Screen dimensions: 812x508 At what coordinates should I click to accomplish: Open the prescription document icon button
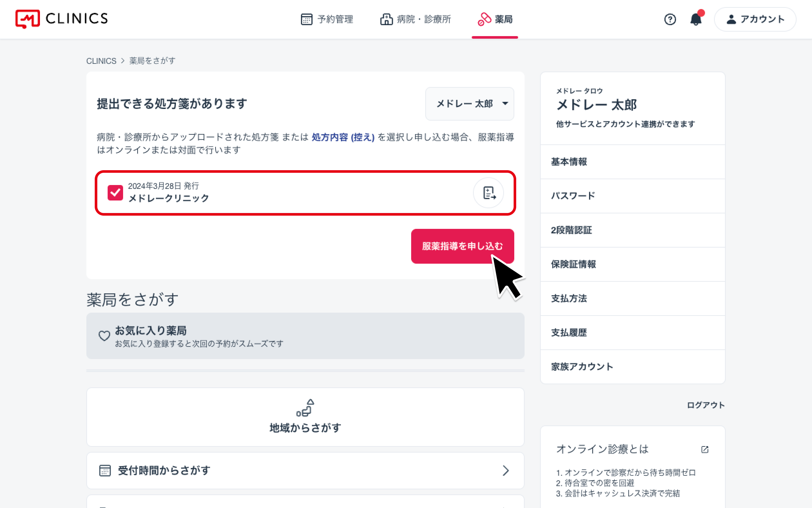[x=488, y=193]
